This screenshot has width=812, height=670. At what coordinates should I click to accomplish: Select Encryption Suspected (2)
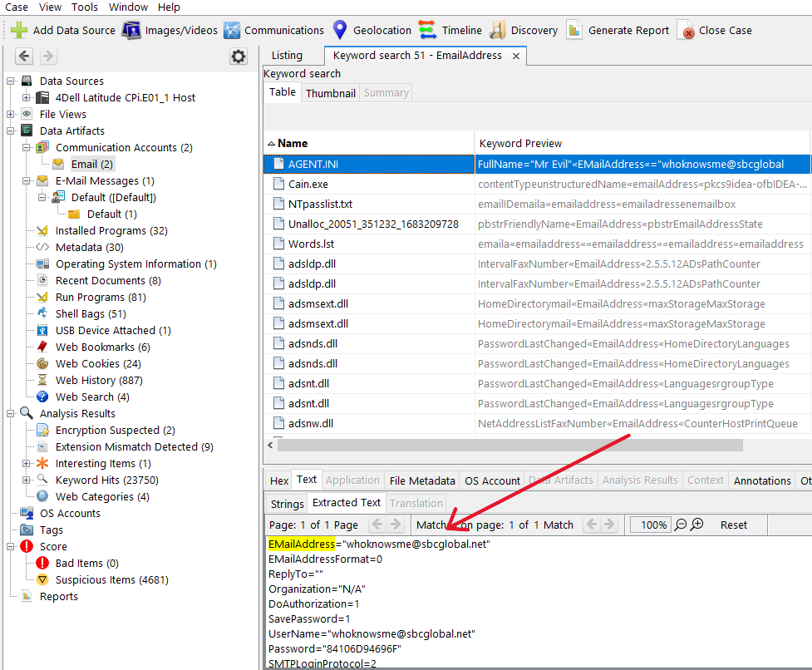[x=115, y=430]
